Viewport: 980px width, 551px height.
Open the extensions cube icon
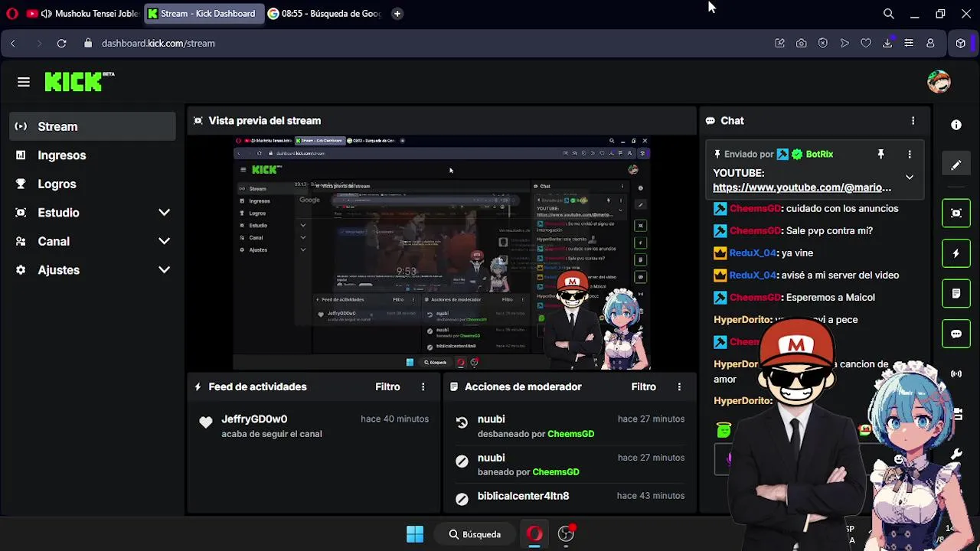point(961,44)
